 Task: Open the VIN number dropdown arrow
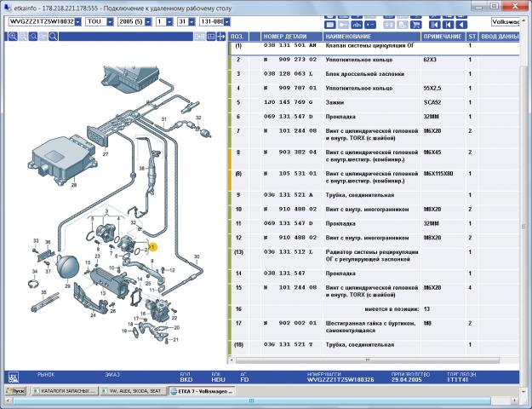click(78, 22)
